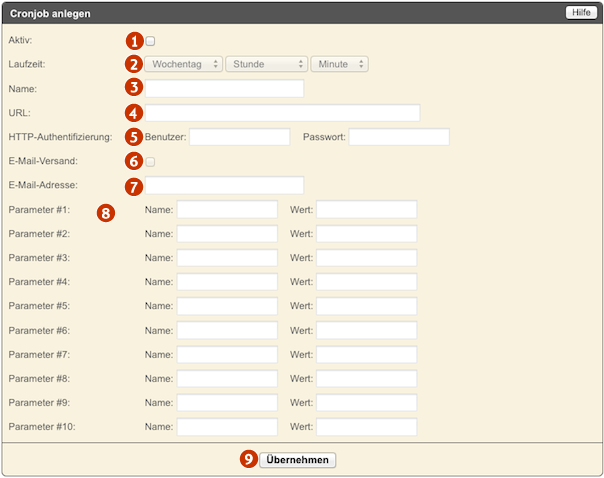The height and width of the screenshot is (478, 604).
Task: Enable the Aktiv checkbox
Action: pyautogui.click(x=150, y=41)
